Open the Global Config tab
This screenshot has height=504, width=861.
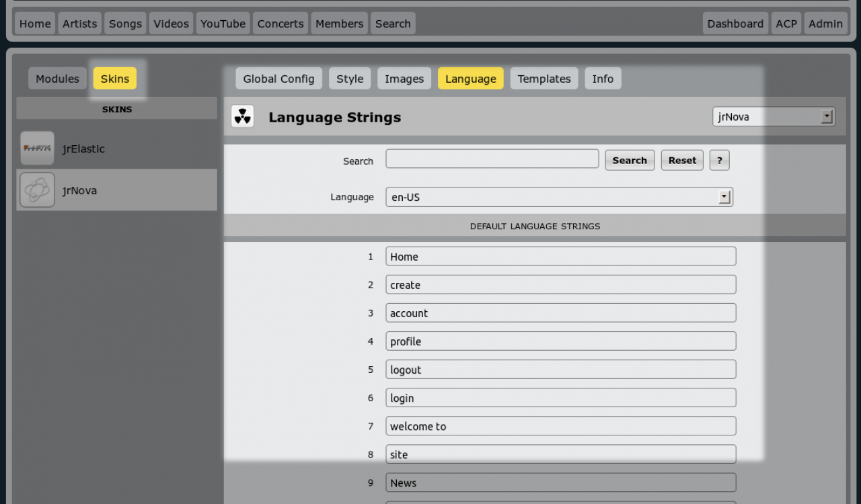278,79
